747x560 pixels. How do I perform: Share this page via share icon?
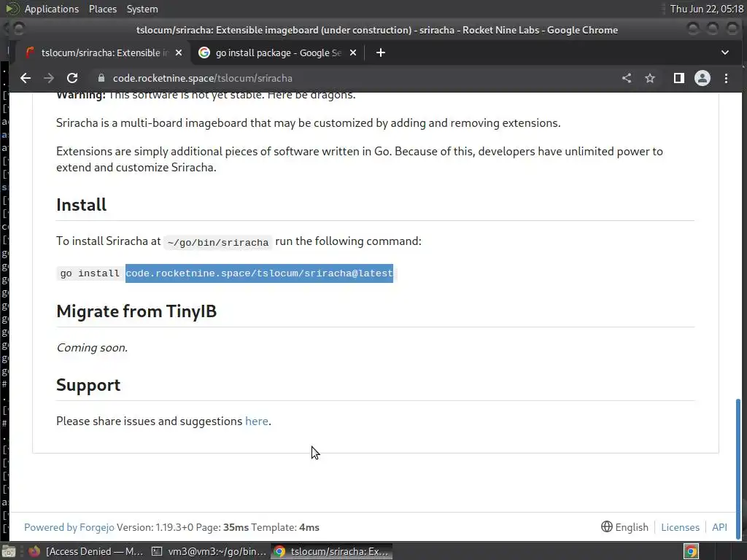[627, 78]
